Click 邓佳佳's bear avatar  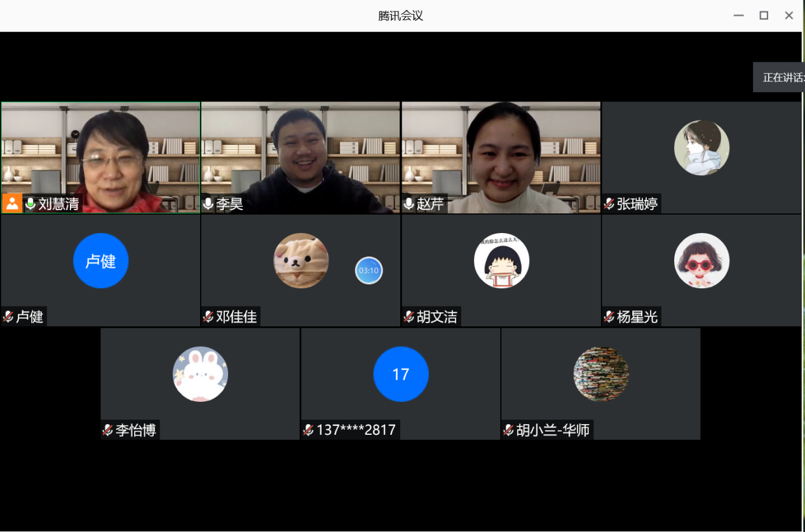tap(301, 261)
